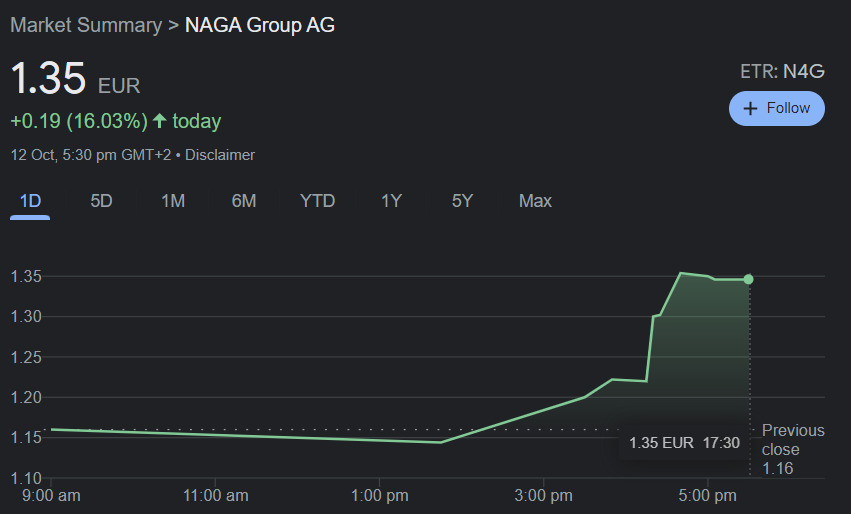Image resolution: width=851 pixels, height=514 pixels.
Task: Open the Market Summary breadcrumb link
Action: tap(86, 25)
